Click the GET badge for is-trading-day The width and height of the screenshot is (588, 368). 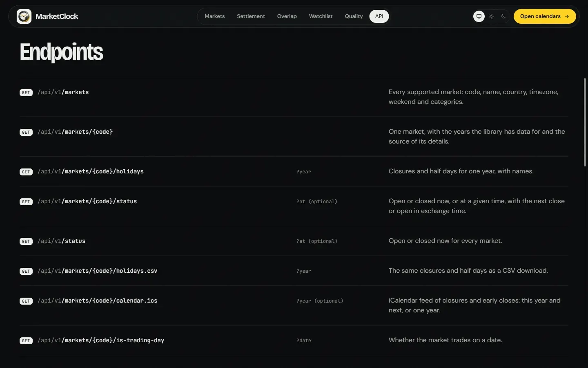pos(26,341)
